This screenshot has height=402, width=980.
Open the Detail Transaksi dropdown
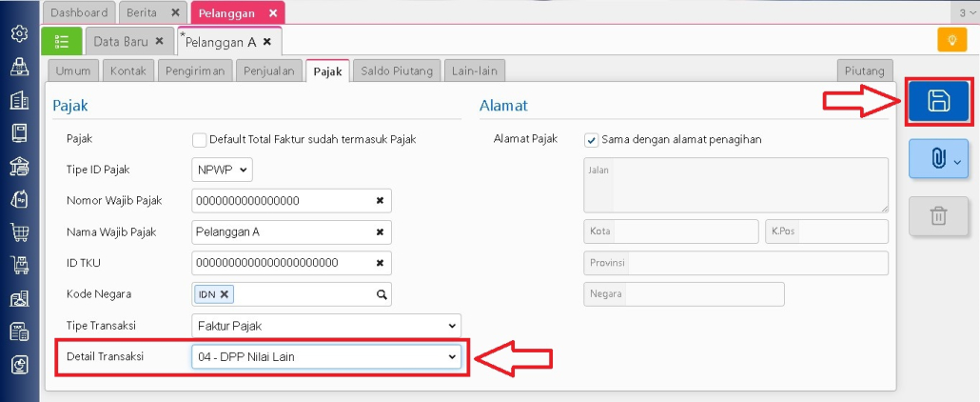pyautogui.click(x=326, y=357)
